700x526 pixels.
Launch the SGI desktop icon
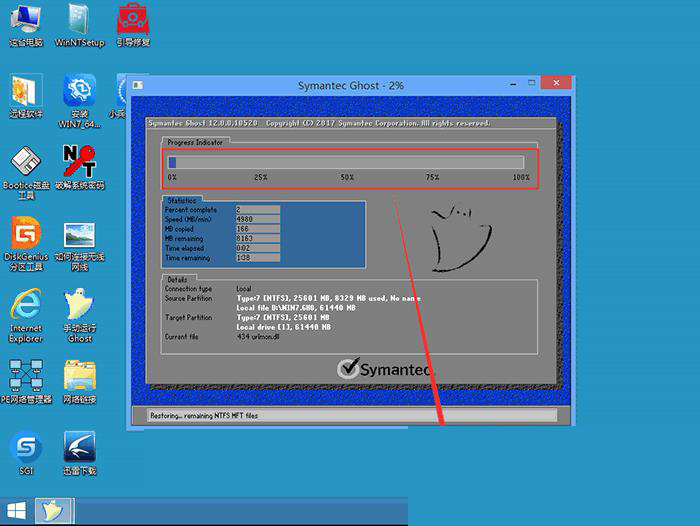pos(26,453)
